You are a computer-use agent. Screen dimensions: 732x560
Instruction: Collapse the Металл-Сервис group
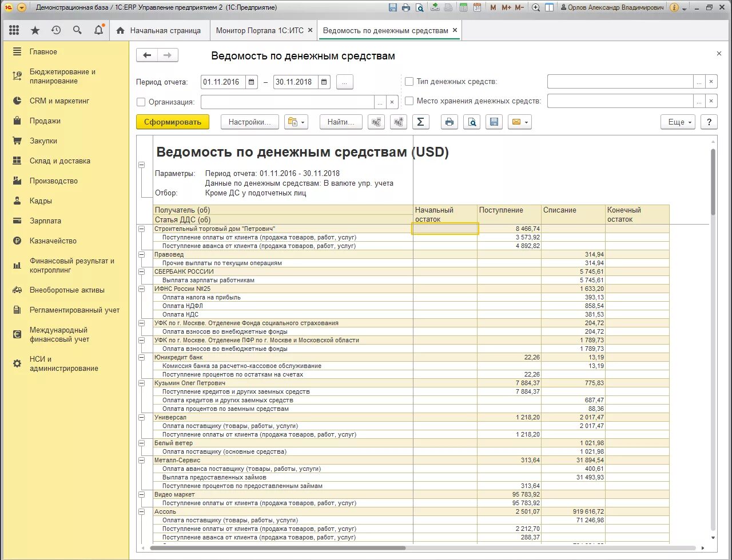click(141, 460)
